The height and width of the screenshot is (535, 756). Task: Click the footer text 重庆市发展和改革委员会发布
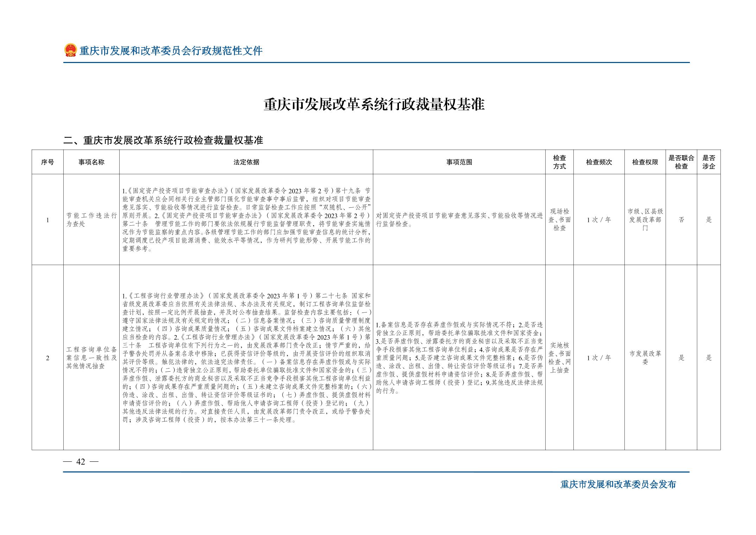click(618, 484)
